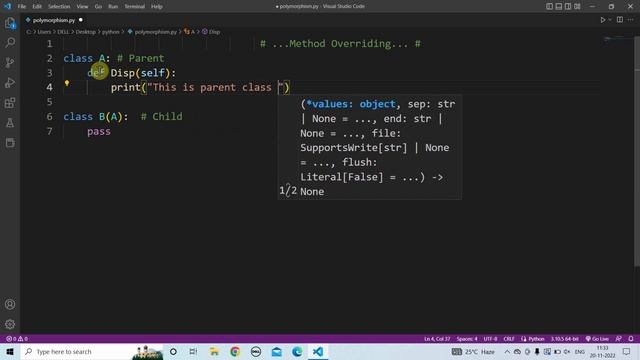
Task: Open the editor More Actions ellipsis
Action: click(631, 20)
